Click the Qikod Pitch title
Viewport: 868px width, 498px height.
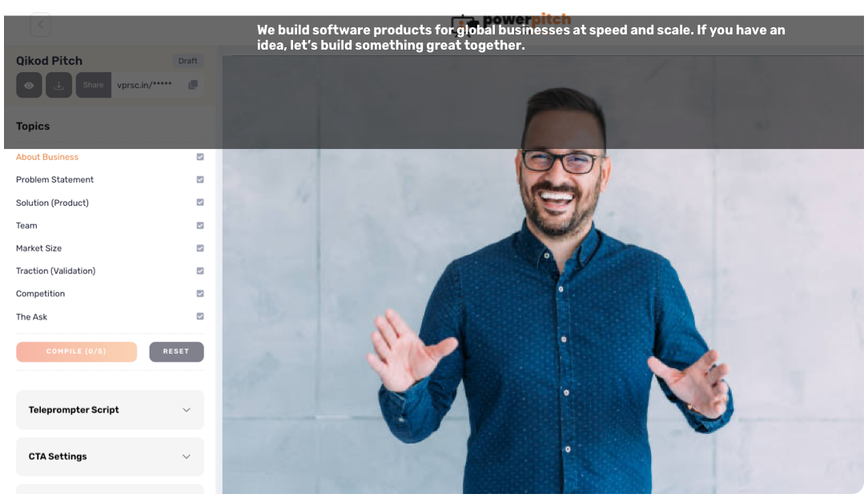(50, 61)
